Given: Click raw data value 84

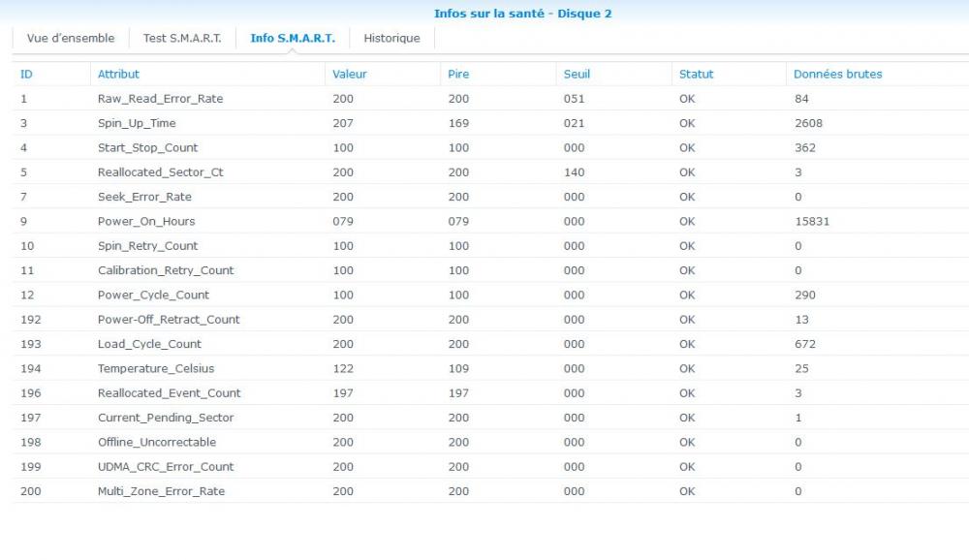Looking at the screenshot, I should 801,99.
